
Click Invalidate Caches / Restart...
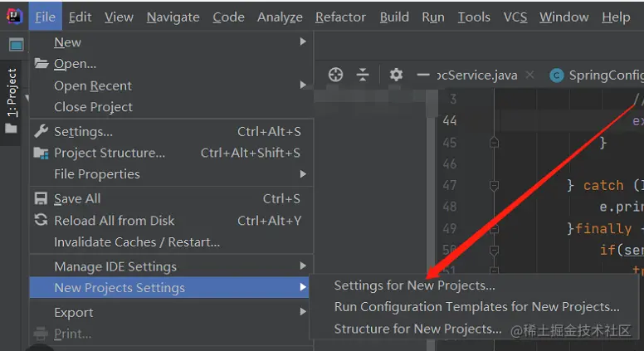[x=137, y=242]
